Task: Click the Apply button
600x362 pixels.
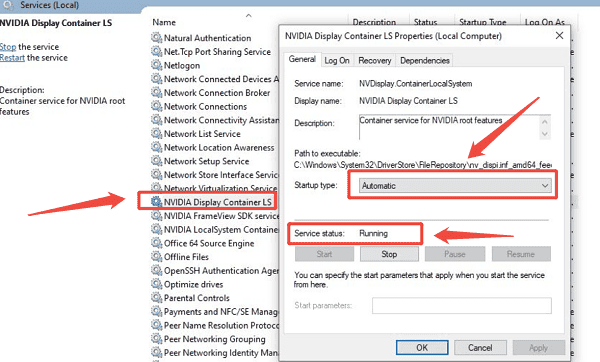Action: click(538, 347)
